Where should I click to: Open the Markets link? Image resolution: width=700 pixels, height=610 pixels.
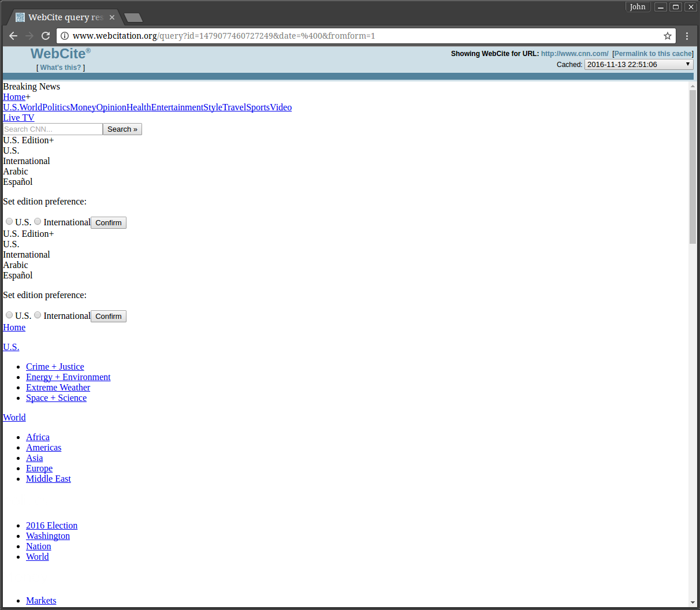point(41,601)
